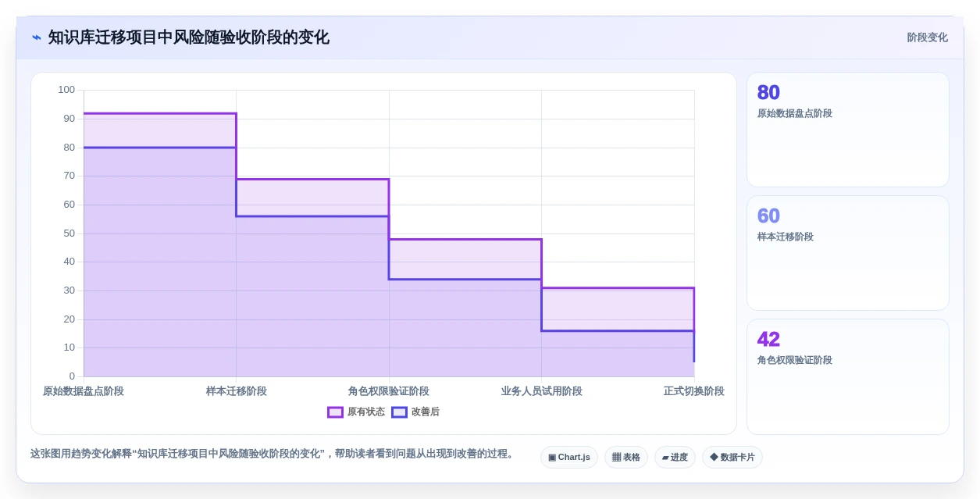Click x-axis label 样本迁移阶段
This screenshot has height=499, width=980.
tap(237, 391)
